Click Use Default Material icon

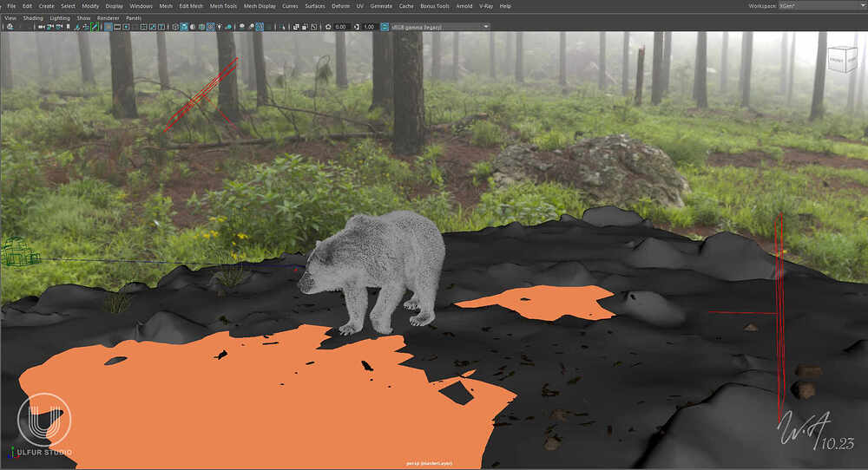pos(192,27)
